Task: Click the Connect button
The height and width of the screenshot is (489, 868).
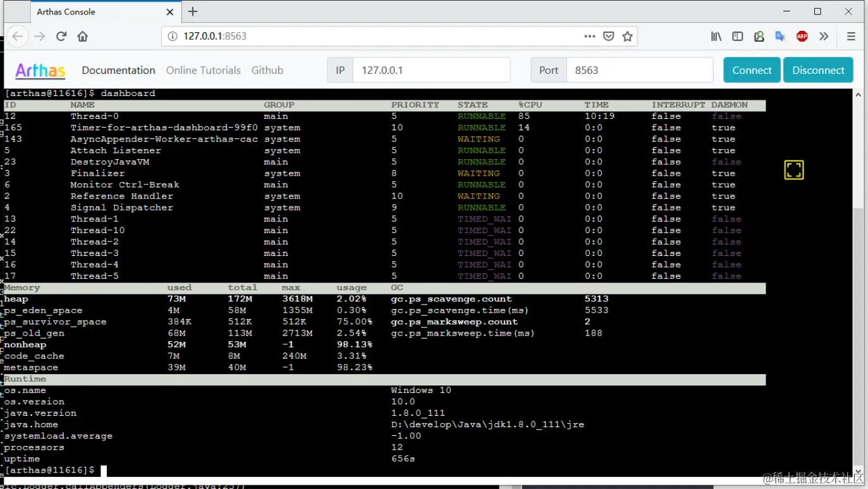Action: [751, 70]
